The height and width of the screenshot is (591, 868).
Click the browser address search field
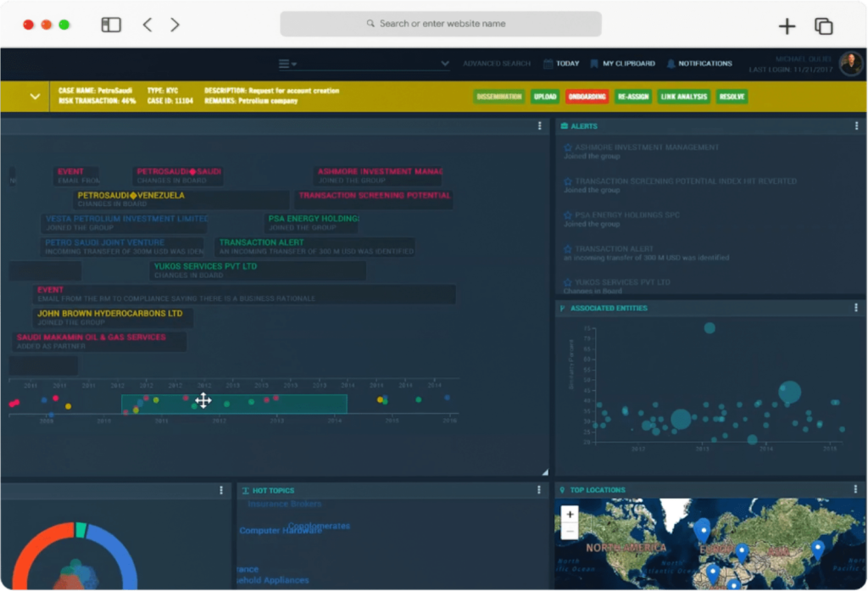click(441, 24)
